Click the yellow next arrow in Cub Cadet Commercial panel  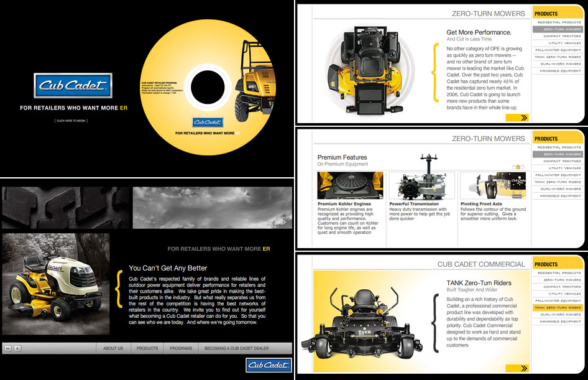point(517,368)
